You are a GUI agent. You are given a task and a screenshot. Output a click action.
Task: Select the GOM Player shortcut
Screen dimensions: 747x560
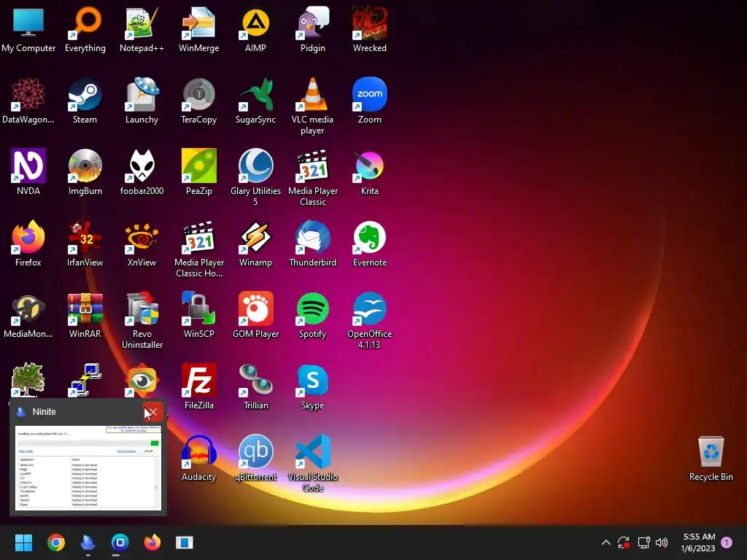tap(255, 315)
